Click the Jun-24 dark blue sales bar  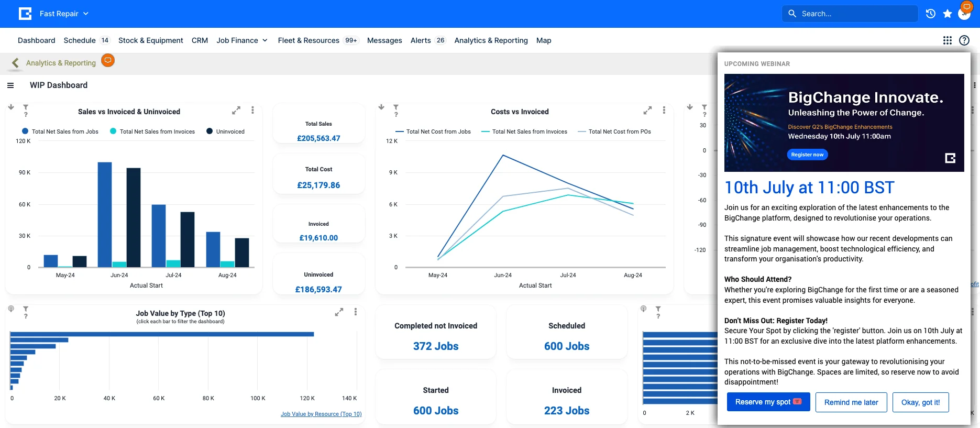105,215
